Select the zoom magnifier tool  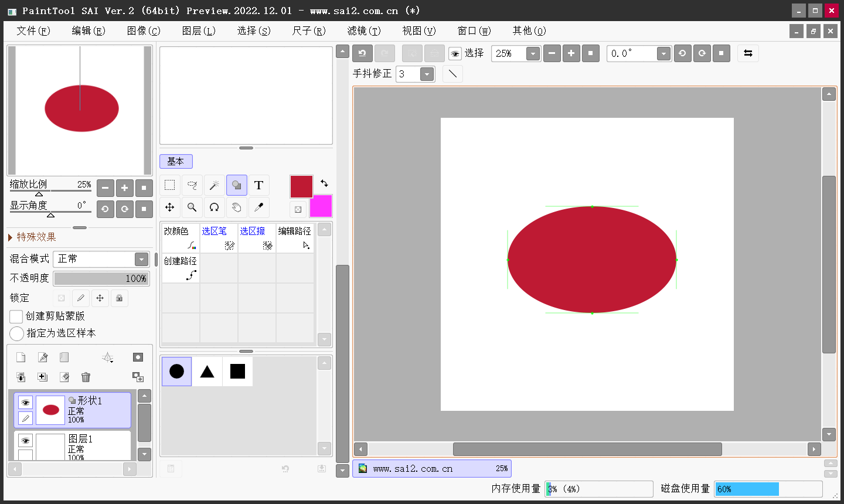[192, 207]
